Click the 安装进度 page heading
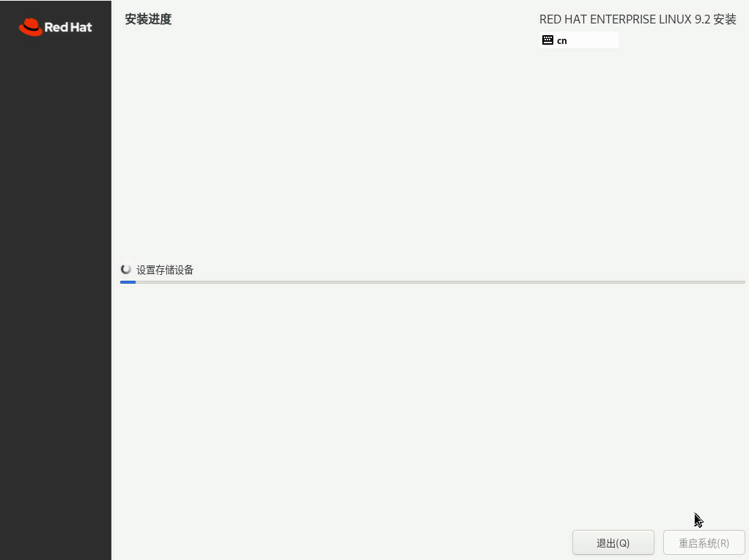 coord(148,19)
